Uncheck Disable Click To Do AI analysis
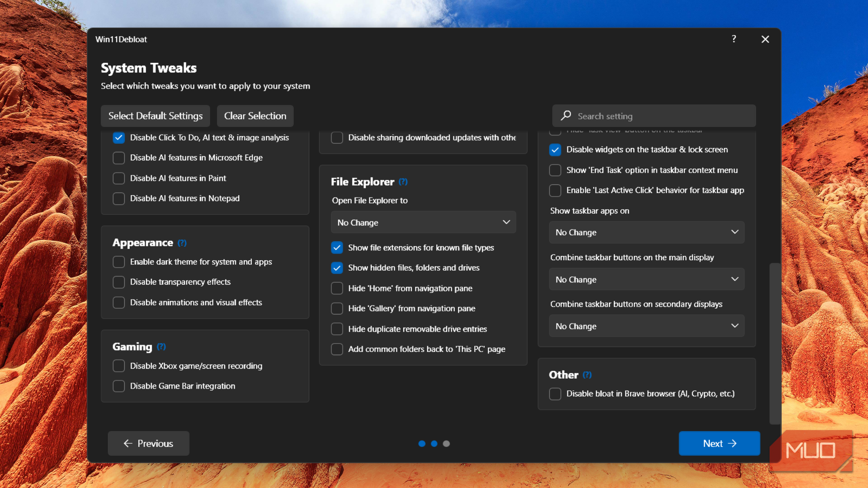The height and width of the screenshot is (488, 868). pyautogui.click(x=118, y=138)
